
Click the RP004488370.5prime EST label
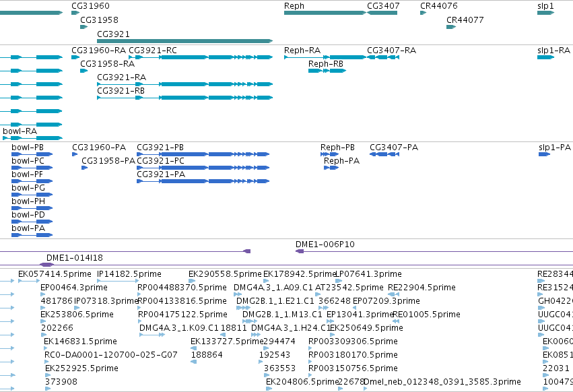182,288
